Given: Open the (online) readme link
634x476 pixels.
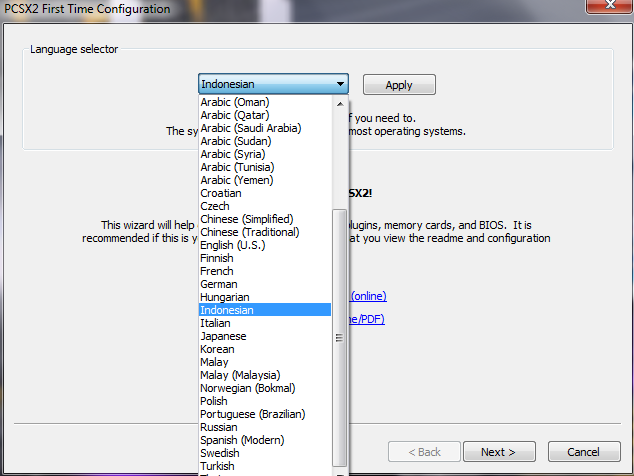Looking at the screenshot, I should 368,296.
